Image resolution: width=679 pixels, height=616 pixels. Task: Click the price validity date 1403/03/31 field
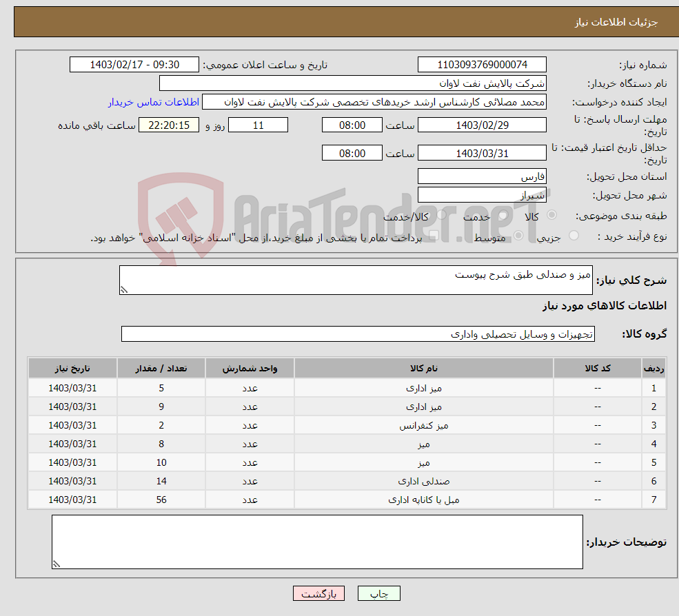click(x=482, y=153)
